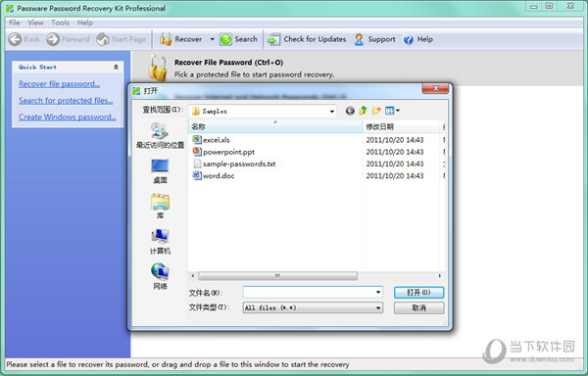The height and width of the screenshot is (376, 588).
Task: Click the Forward arrow toolbar icon
Action: coord(53,39)
